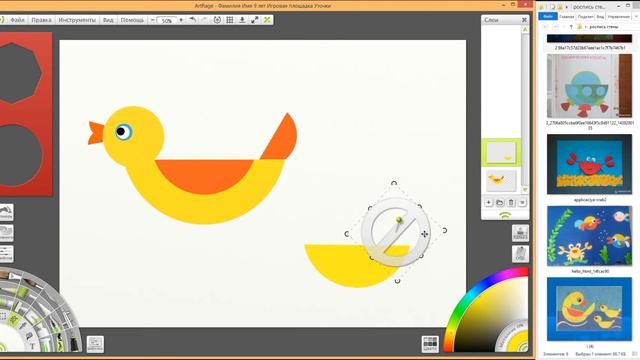
Task: Open the fish and crab underwater thumbnail
Action: [589, 236]
